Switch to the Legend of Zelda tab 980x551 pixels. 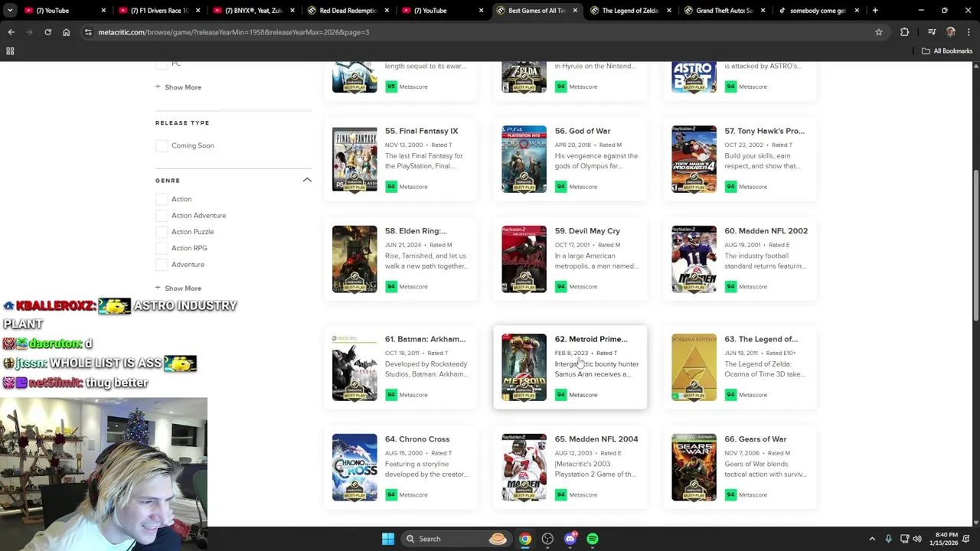[631, 11]
